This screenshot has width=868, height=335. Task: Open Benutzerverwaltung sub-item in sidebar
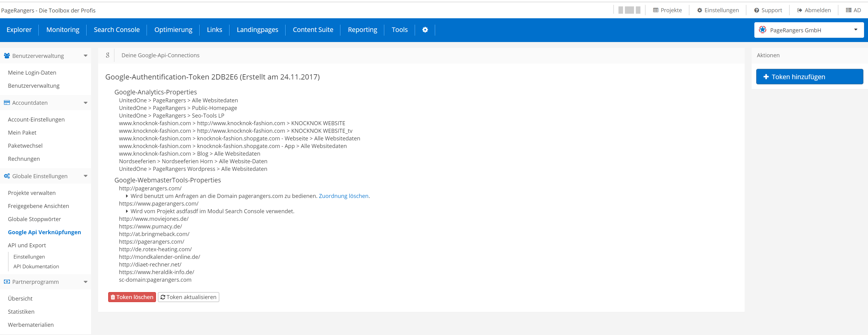click(34, 86)
